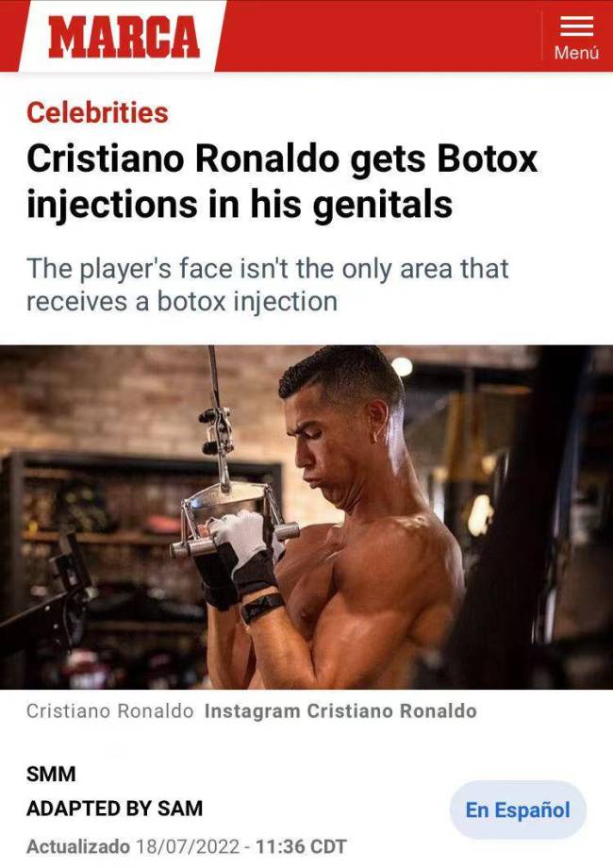Open the gym photo of Cristiano Ronaldo

point(306,517)
